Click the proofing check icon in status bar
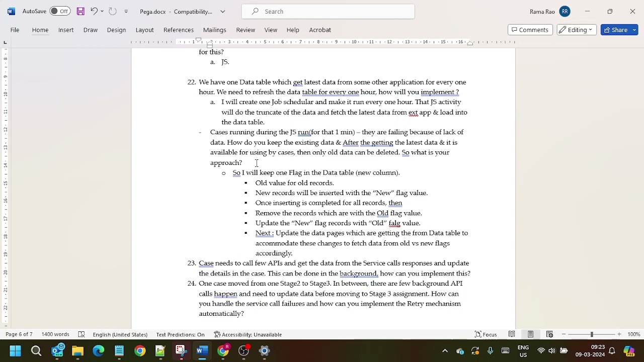 click(x=82, y=334)
